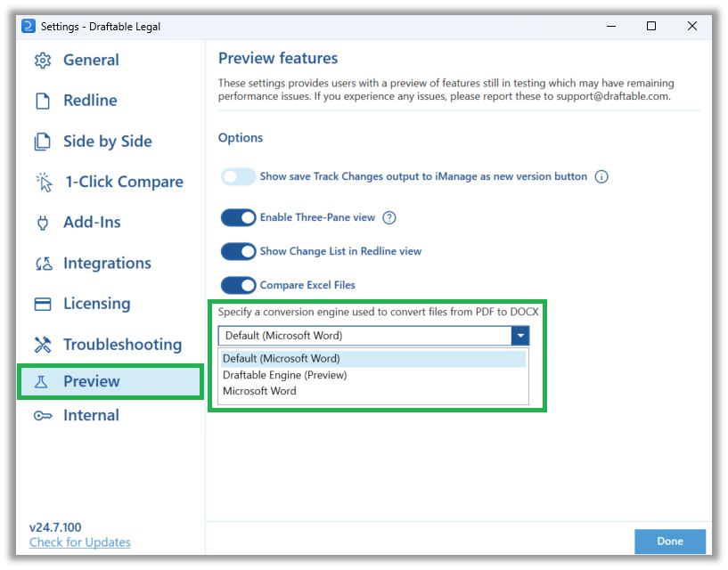Turn off Compare Excel Files switch
This screenshot has width=728, height=570.
(x=238, y=285)
